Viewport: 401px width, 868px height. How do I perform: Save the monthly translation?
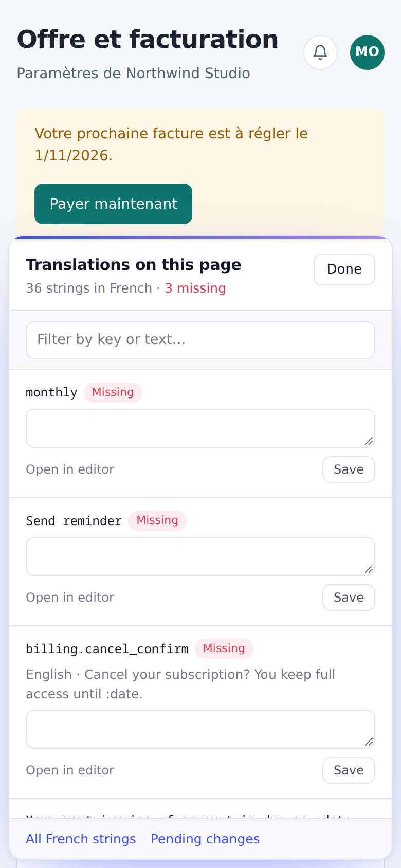coord(349,469)
